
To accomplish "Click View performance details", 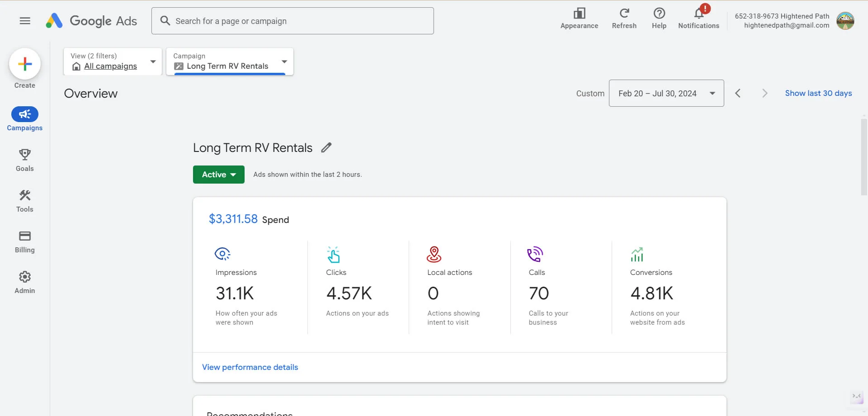I will point(250,367).
